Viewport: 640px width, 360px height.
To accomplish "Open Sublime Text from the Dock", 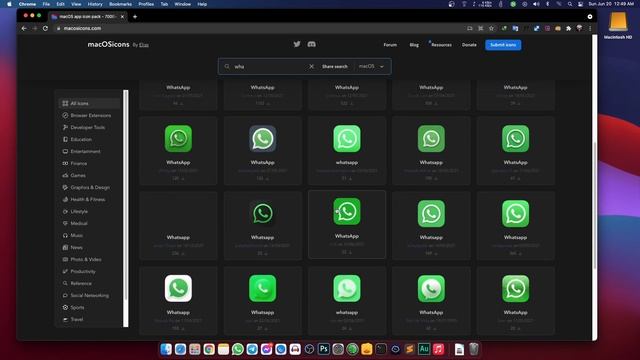I will coord(409,349).
